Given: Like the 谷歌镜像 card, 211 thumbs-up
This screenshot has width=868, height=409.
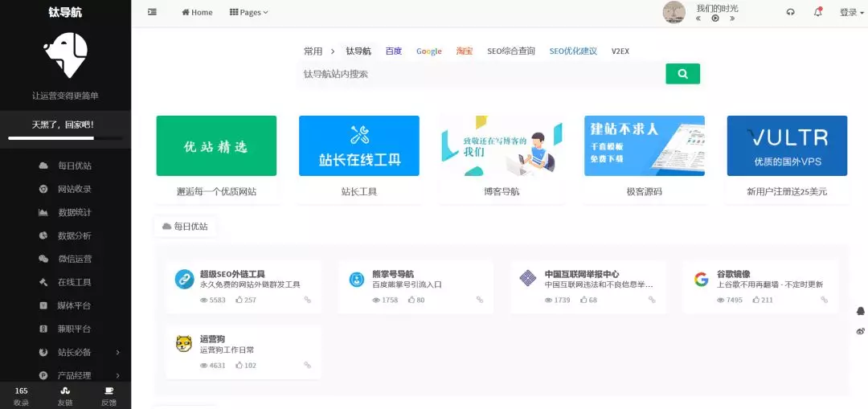Looking at the screenshot, I should 763,300.
